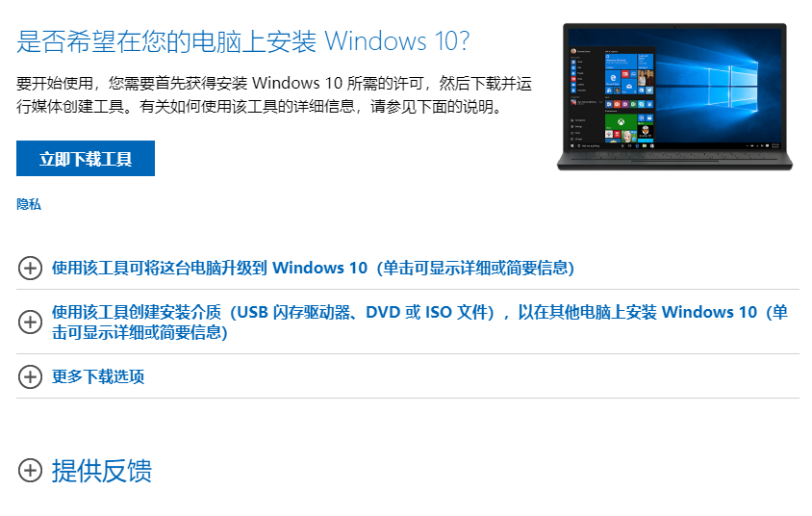This screenshot has width=812, height=516.
Task: Open the 隐私 privacy link
Action: pos(29,205)
